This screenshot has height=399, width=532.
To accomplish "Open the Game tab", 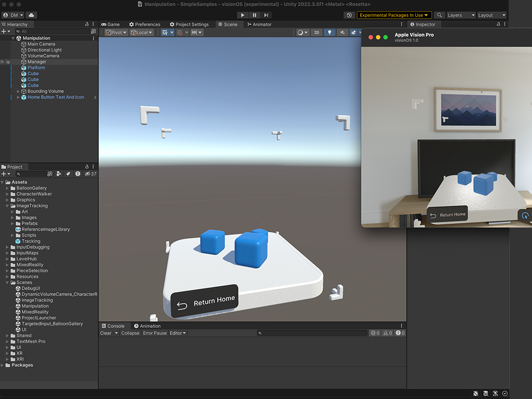I will 111,24.
